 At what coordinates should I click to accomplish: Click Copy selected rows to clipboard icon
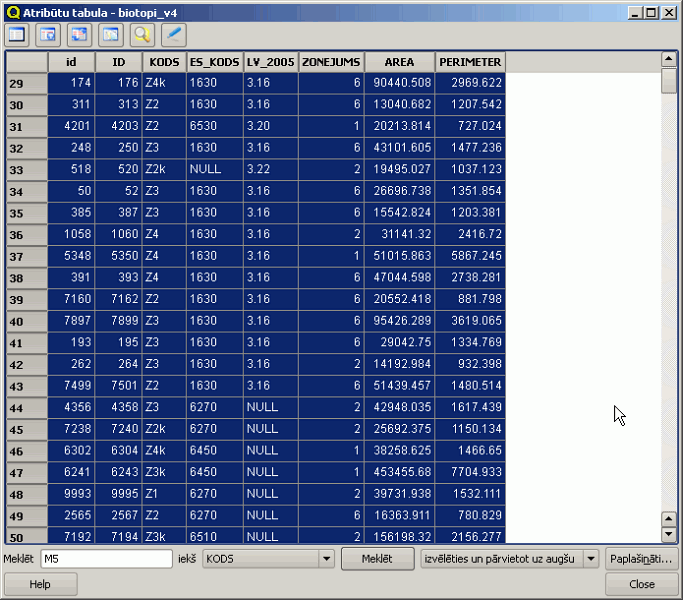(111, 35)
